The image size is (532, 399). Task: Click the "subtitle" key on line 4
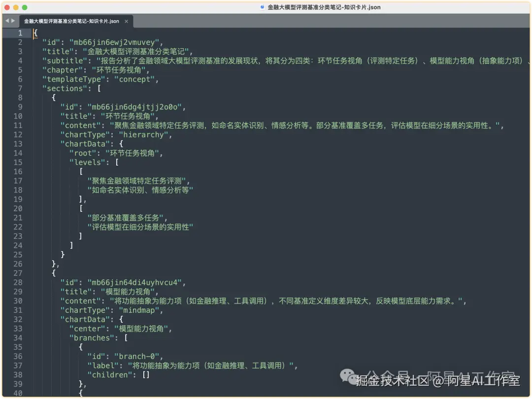[65, 61]
